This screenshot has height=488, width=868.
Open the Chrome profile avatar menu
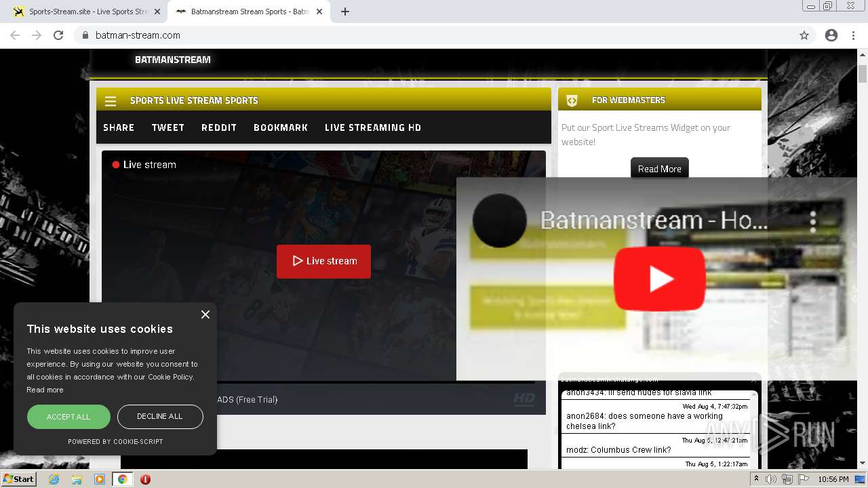(x=831, y=35)
